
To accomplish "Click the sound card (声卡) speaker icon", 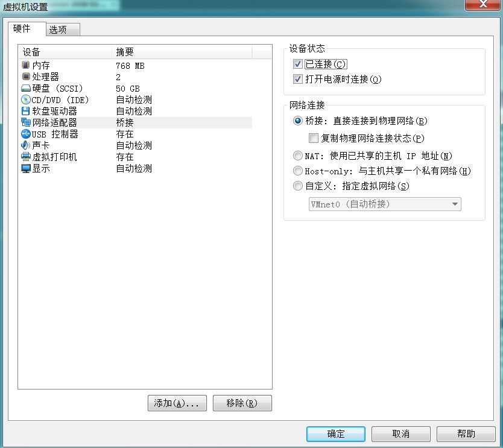I will 26,145.
